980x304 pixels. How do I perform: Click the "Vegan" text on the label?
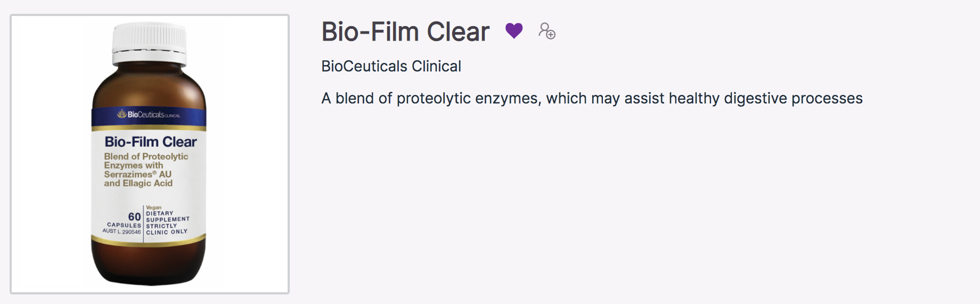[x=153, y=207]
